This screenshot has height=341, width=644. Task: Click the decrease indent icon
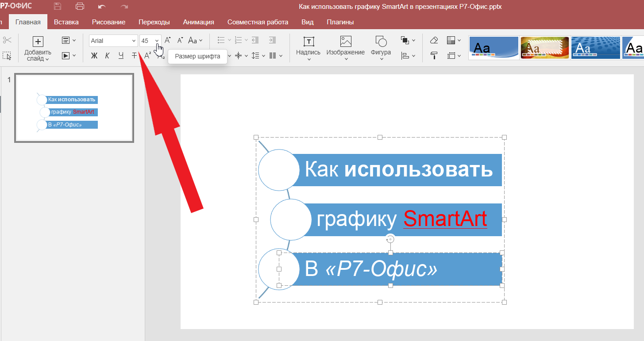point(255,40)
